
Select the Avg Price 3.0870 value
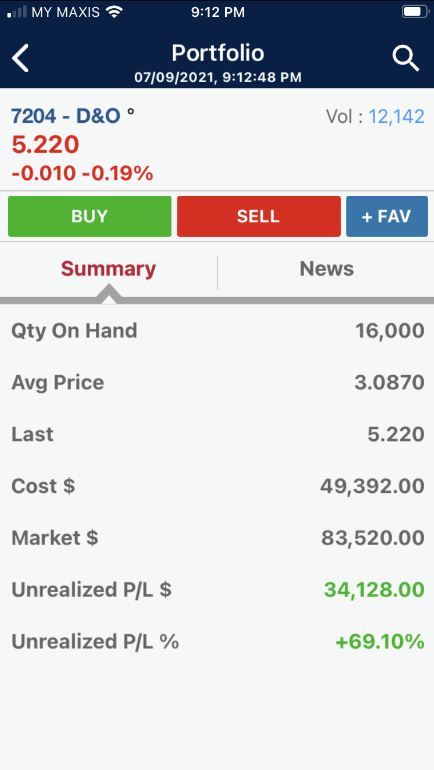389,383
